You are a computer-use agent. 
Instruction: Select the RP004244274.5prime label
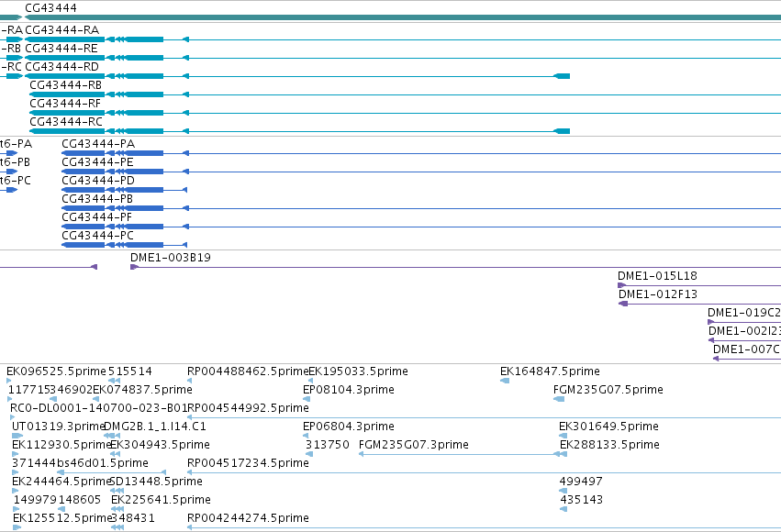248,518
